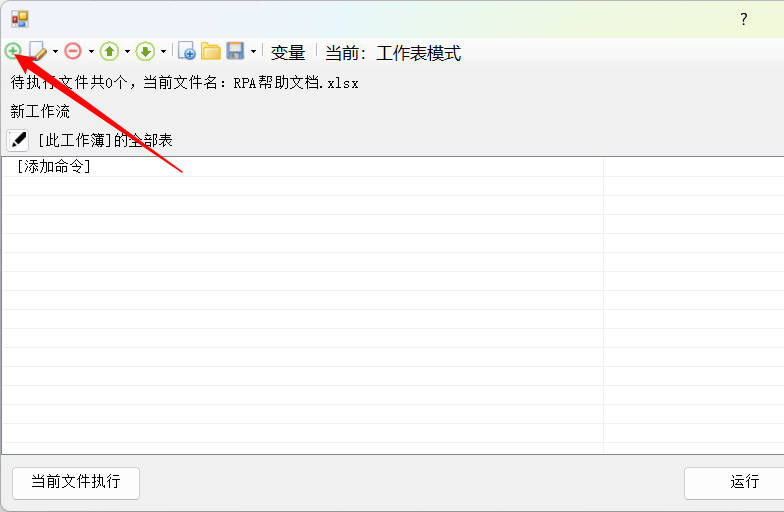
Task: Expand dropdown arrow beside save icon
Action: click(253, 51)
